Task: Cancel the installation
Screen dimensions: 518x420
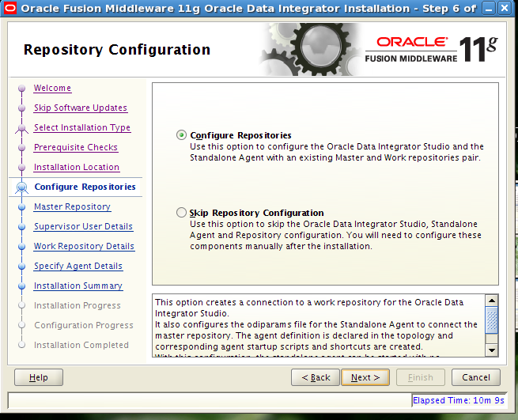Action: click(476, 377)
